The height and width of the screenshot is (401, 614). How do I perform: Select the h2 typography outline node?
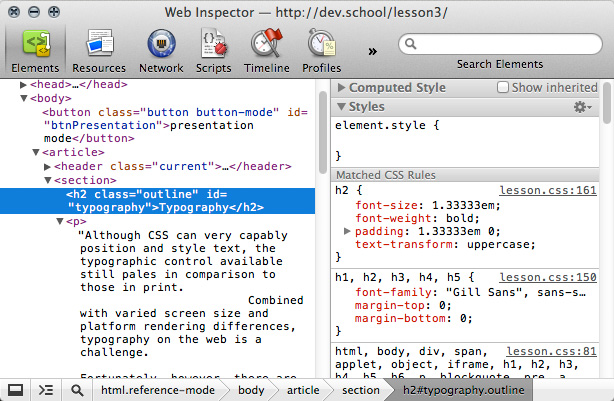click(x=157, y=201)
